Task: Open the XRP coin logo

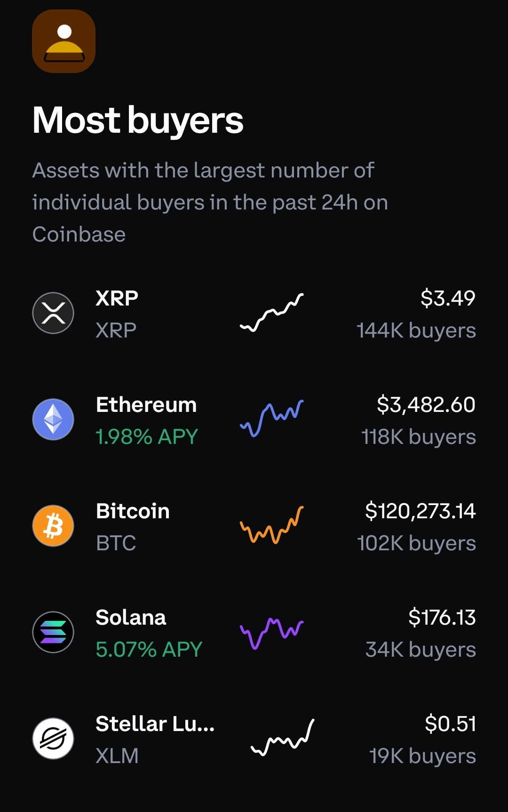Action: (x=53, y=313)
